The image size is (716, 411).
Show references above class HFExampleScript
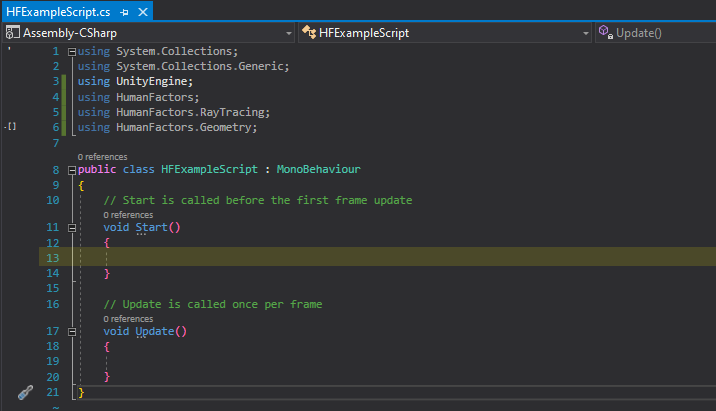point(102,157)
